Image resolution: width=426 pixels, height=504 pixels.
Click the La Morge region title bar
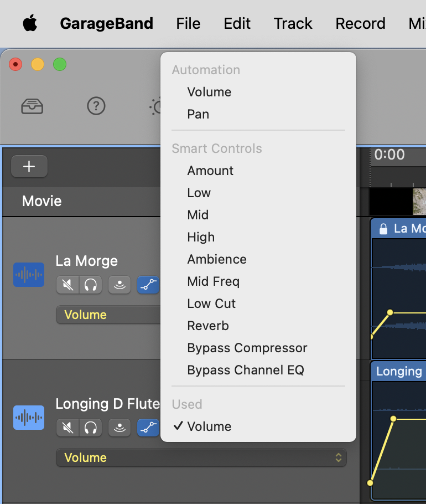pyautogui.click(x=398, y=229)
